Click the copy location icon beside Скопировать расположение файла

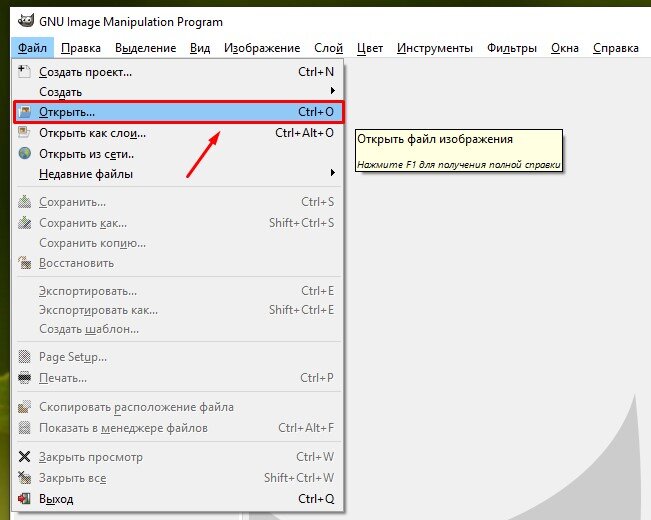coord(24,407)
